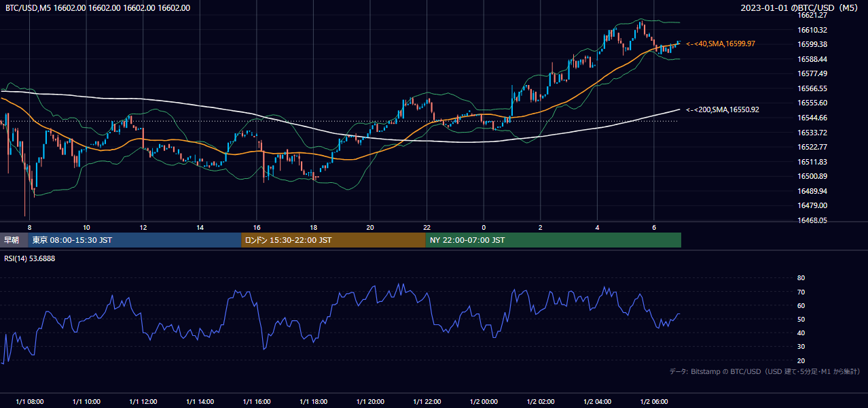Select the 40 SMA 16599.97 label
Viewport: 868px width, 408px height.
[721, 44]
